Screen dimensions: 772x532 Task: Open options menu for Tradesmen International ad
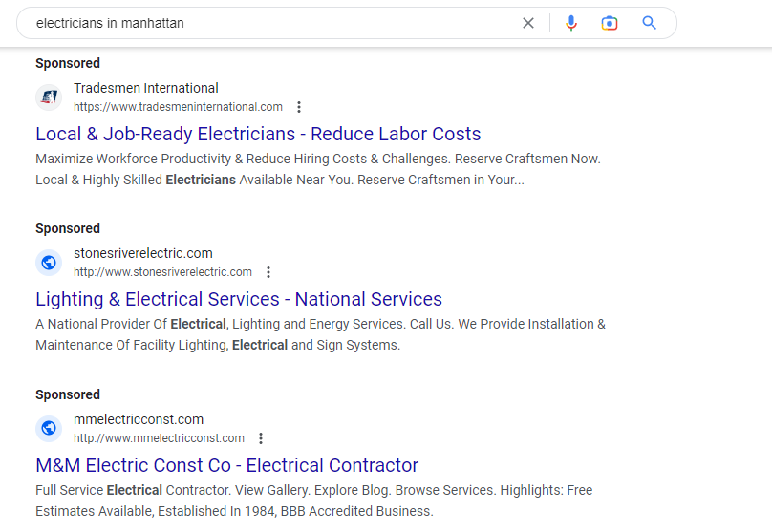(299, 107)
